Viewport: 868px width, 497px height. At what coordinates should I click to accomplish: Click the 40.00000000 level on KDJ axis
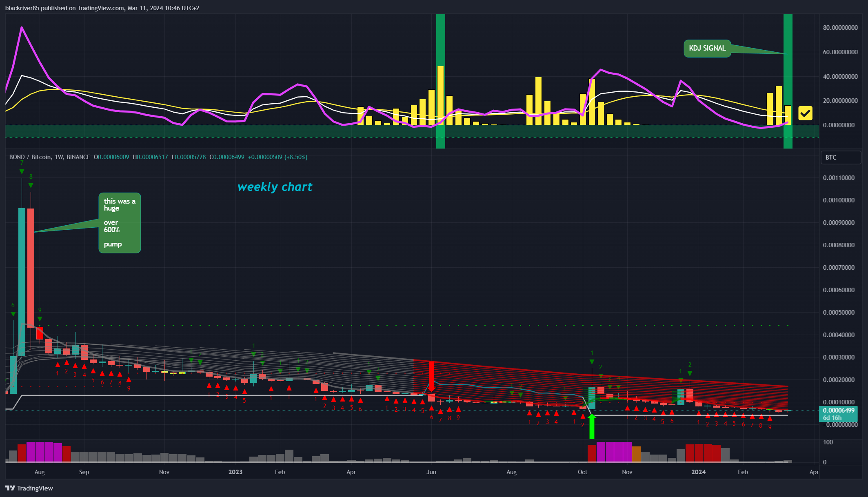coord(840,77)
